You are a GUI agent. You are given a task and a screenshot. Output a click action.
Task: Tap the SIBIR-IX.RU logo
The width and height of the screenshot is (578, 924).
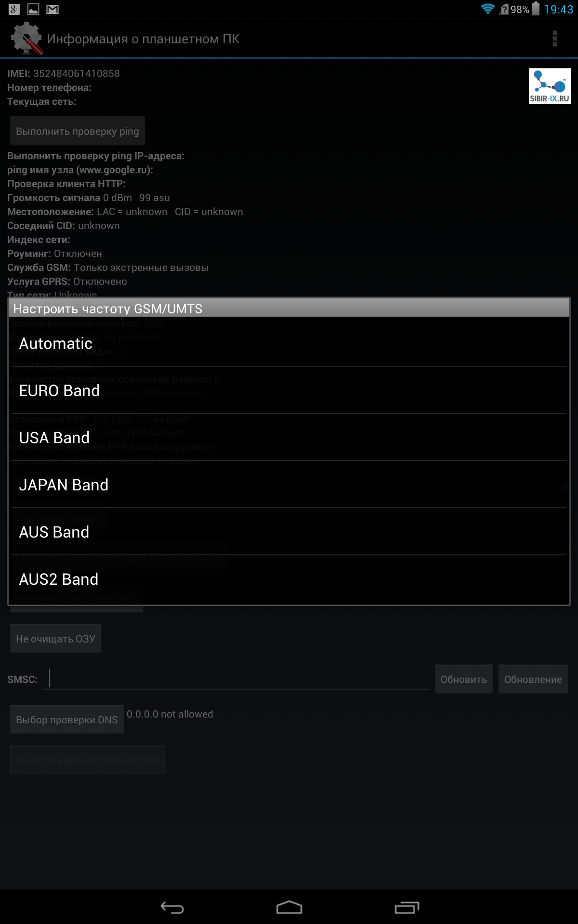click(x=550, y=86)
